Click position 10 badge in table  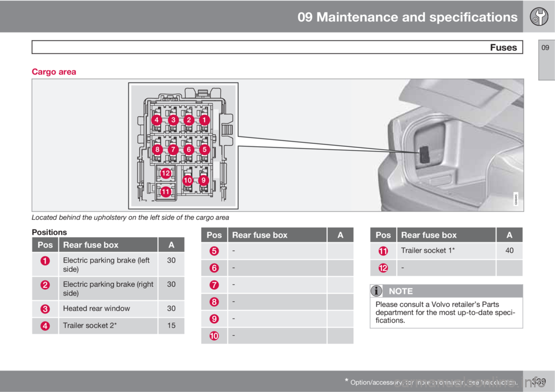coord(214,336)
